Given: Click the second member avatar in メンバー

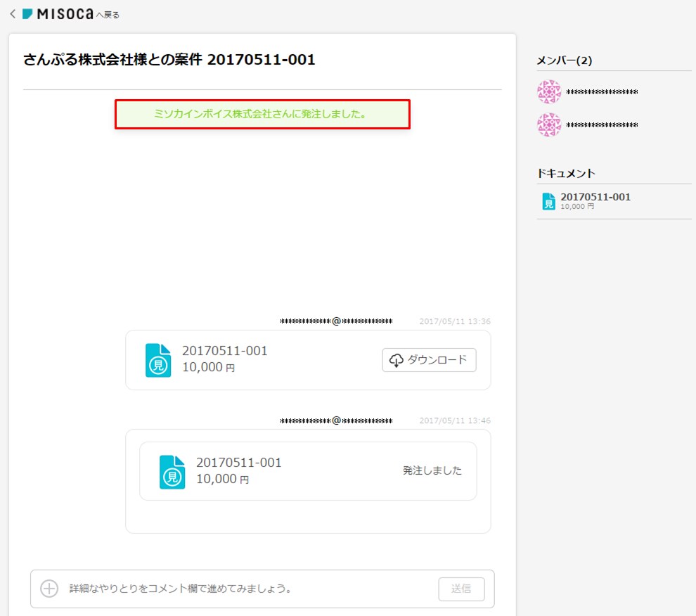Looking at the screenshot, I should click(549, 124).
